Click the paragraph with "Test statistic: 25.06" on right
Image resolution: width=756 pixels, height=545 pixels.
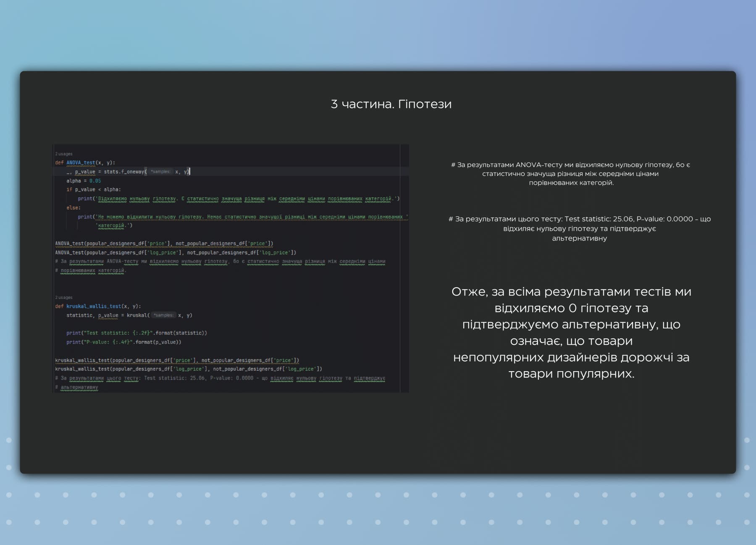580,228
